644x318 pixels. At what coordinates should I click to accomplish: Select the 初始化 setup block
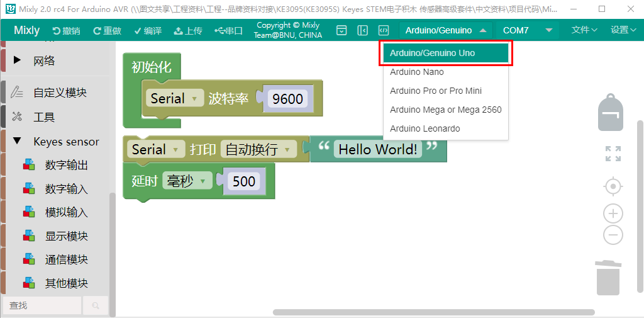151,67
